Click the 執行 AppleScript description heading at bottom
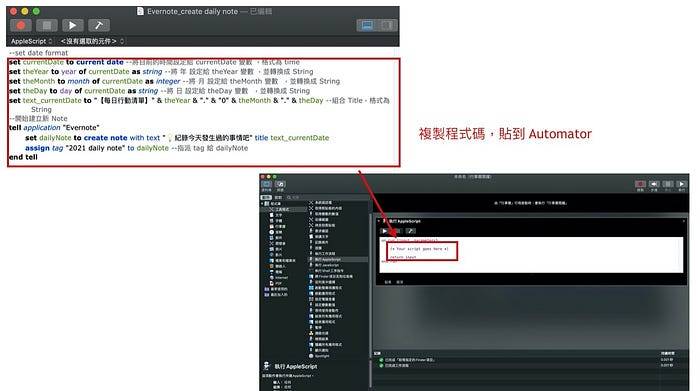 pos(295,366)
